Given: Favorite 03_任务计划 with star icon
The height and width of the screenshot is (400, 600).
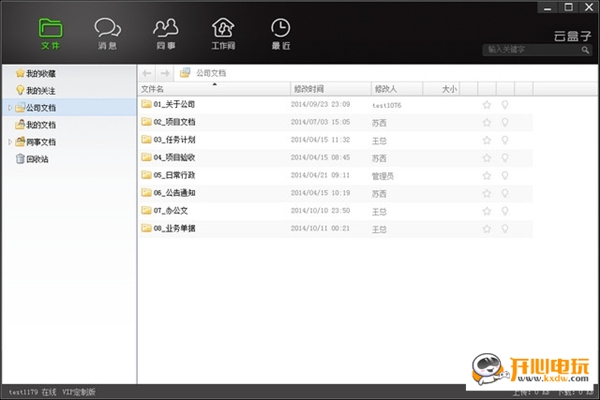Looking at the screenshot, I should [487, 140].
